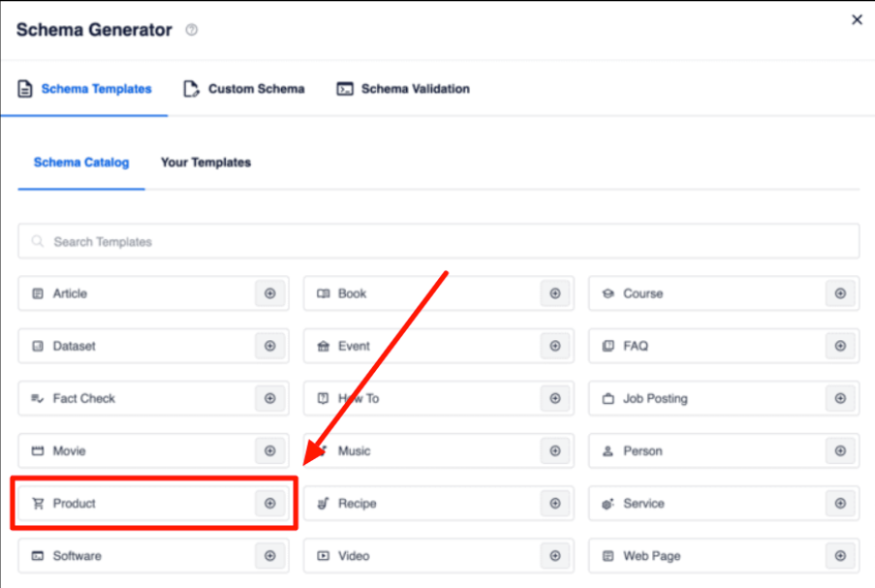Image resolution: width=875 pixels, height=588 pixels.
Task: Click the plus icon for Fact Check
Action: pos(270,398)
